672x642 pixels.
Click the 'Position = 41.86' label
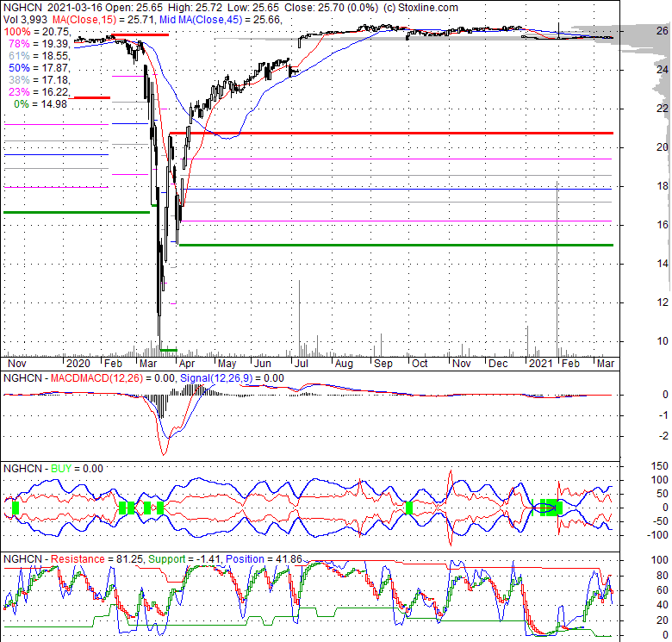coord(264,559)
